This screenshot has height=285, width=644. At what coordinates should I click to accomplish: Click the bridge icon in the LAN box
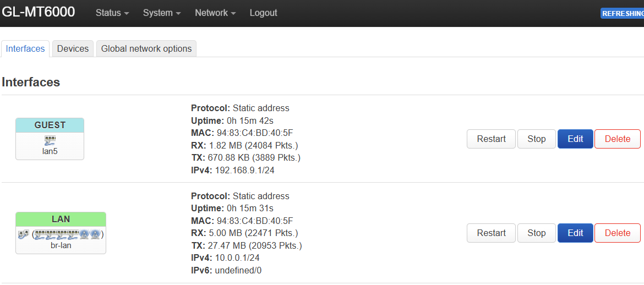click(23, 234)
